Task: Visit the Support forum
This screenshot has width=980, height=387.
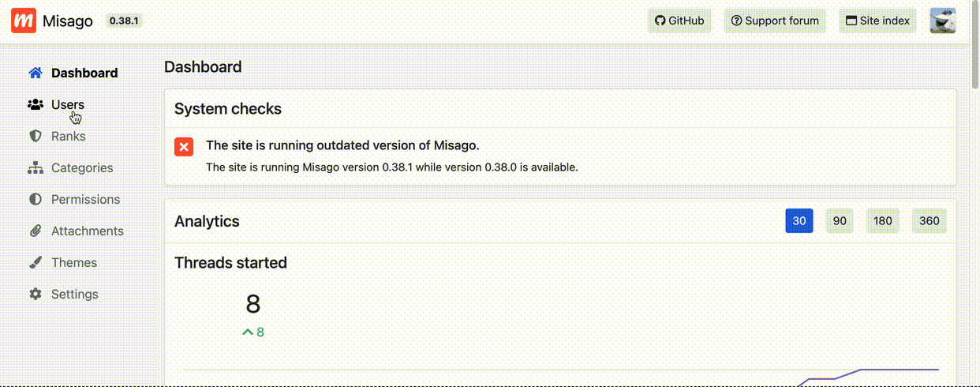Action: point(775,21)
